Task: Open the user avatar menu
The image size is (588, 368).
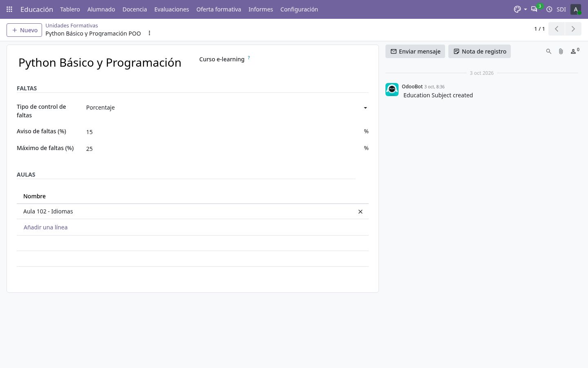Action: [x=576, y=9]
